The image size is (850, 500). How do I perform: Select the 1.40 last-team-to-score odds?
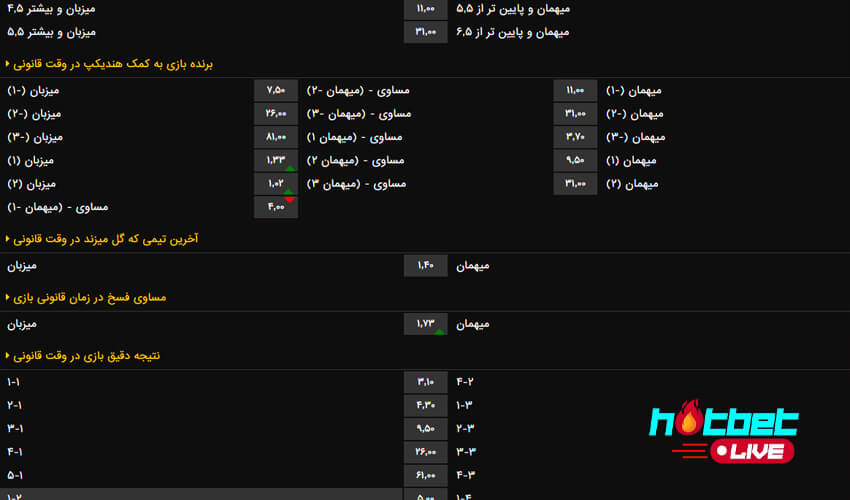point(425,266)
